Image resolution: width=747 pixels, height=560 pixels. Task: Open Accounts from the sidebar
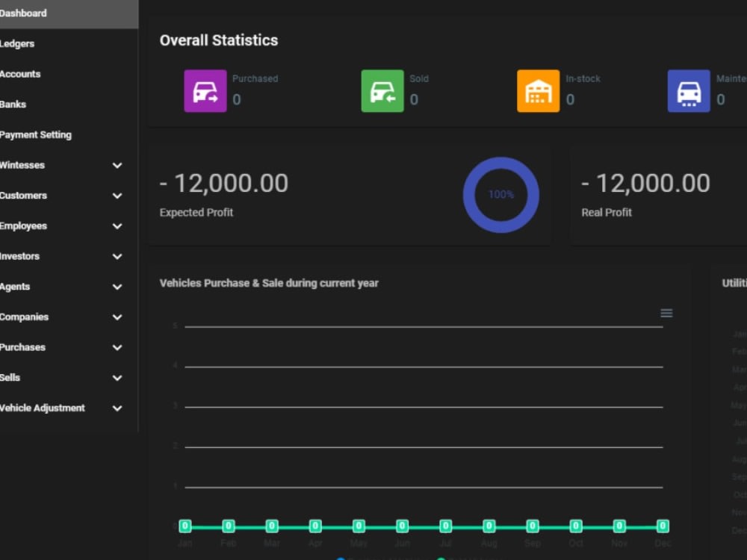coord(20,74)
